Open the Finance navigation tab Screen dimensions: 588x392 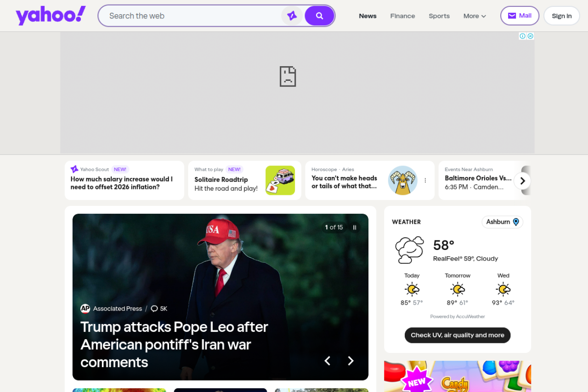click(402, 16)
